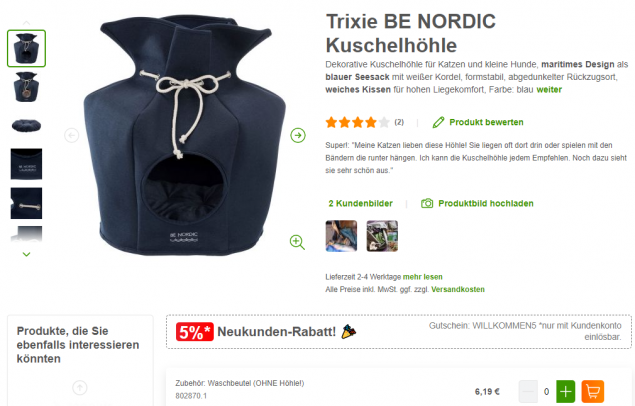The image size is (635, 406).
Task: Increase quantity with green plus button
Action: pyautogui.click(x=565, y=391)
